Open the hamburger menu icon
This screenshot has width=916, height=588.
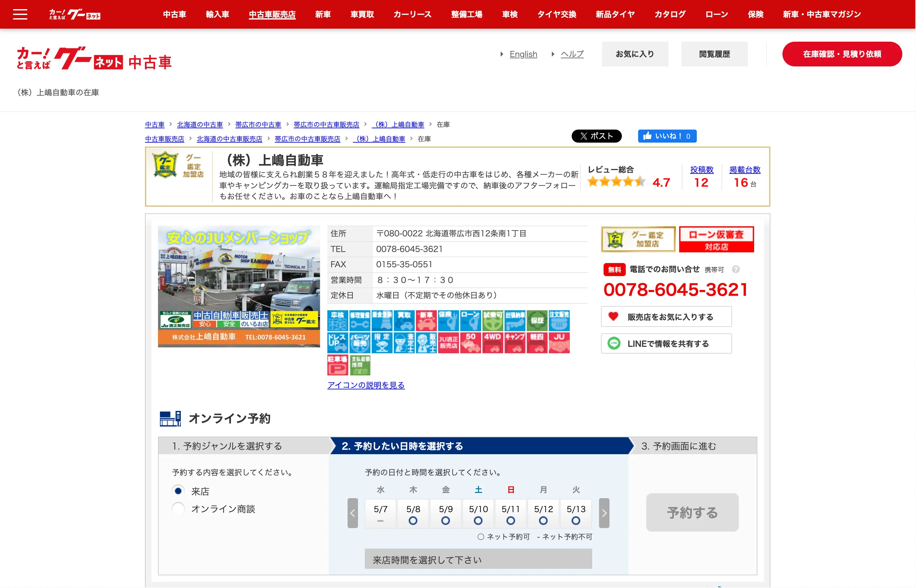point(20,15)
